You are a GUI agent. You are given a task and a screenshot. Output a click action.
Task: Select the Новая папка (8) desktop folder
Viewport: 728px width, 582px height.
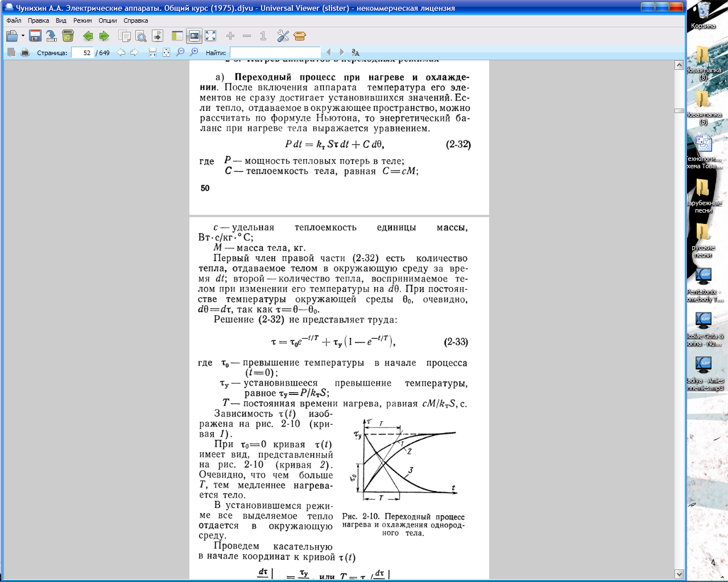tap(703, 63)
